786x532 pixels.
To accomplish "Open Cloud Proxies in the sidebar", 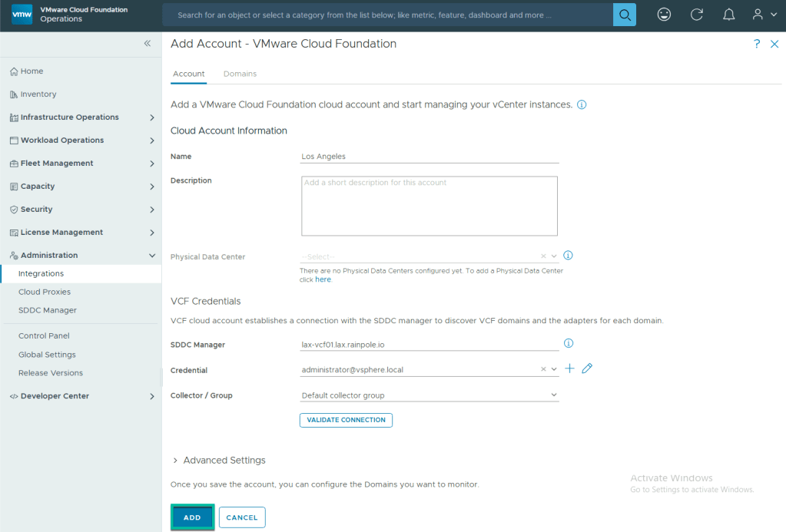I will [x=45, y=292].
